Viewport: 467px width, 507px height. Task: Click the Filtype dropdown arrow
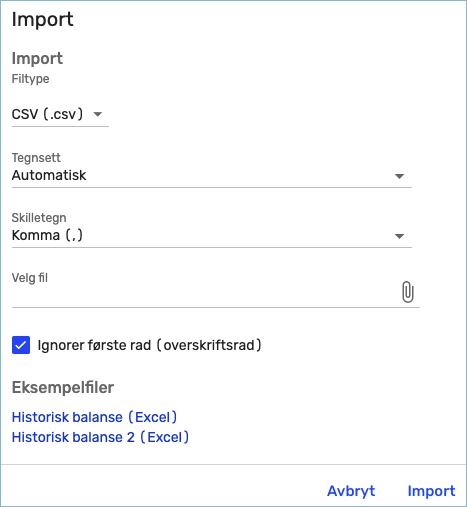(x=98, y=114)
